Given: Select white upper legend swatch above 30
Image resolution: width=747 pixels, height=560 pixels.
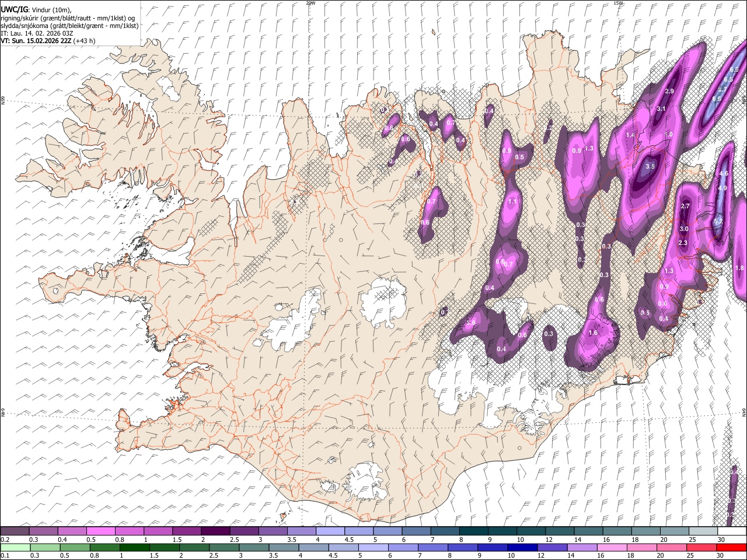Looking at the screenshot, I should pyautogui.click(x=732, y=531).
